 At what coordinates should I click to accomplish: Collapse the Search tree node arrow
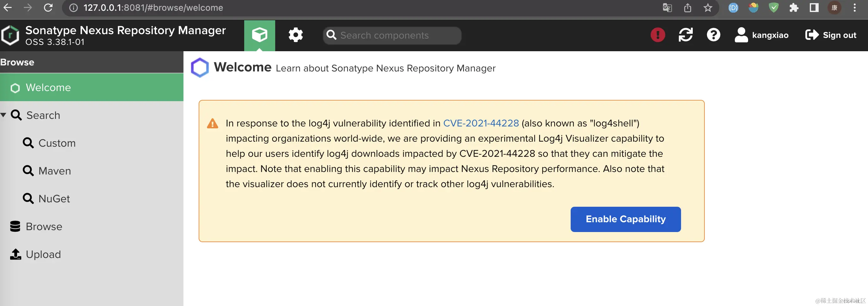pyautogui.click(x=3, y=115)
